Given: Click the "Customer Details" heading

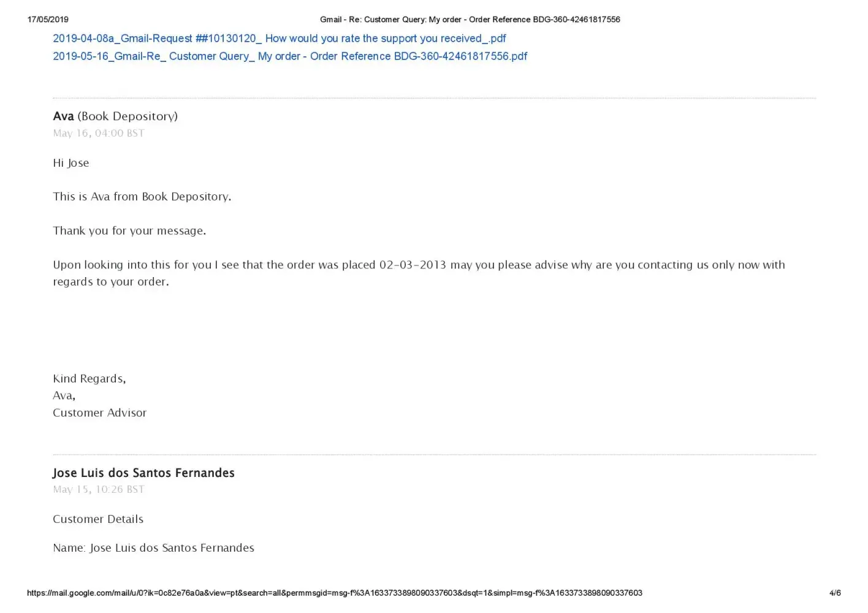Looking at the screenshot, I should pos(98,519).
